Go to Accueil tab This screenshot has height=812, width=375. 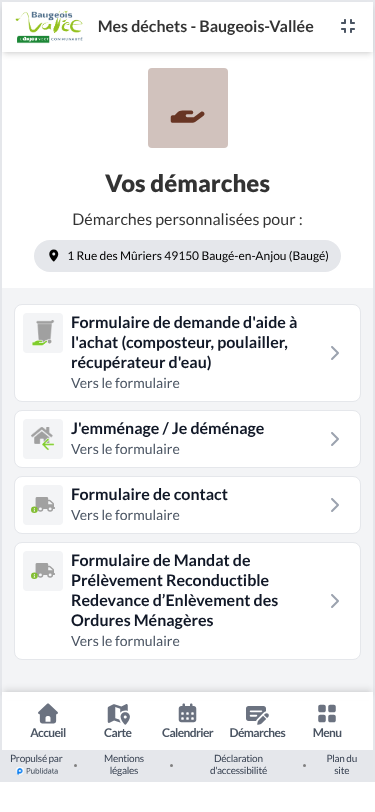pyautogui.click(x=48, y=721)
